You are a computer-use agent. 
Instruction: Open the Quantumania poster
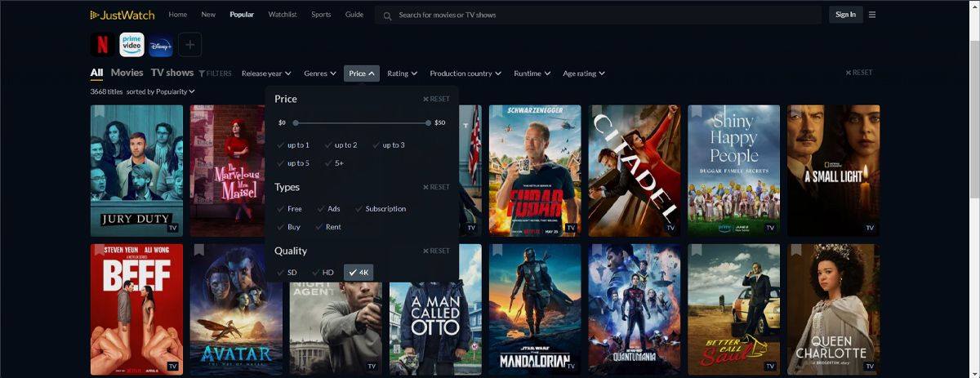click(x=635, y=309)
